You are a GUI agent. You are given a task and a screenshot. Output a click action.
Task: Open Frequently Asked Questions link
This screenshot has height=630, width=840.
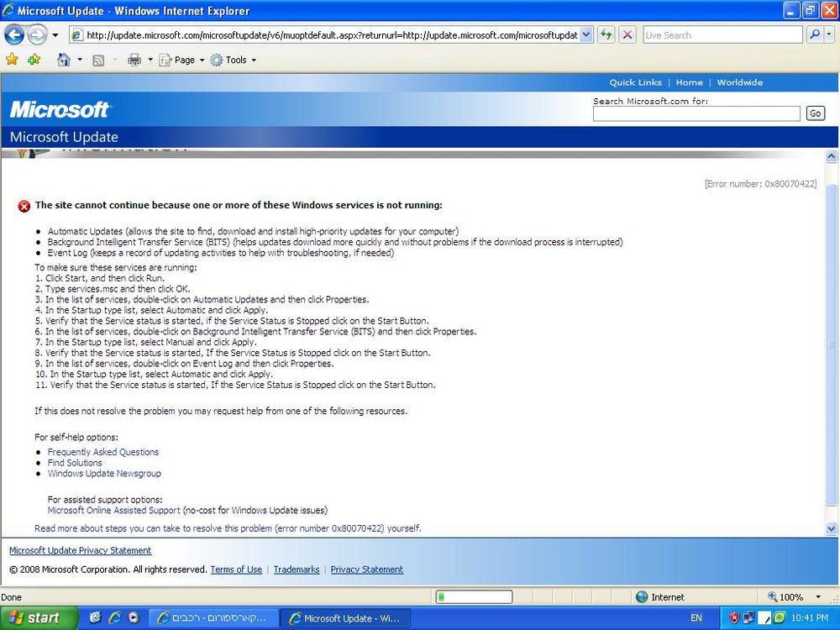[x=102, y=452]
